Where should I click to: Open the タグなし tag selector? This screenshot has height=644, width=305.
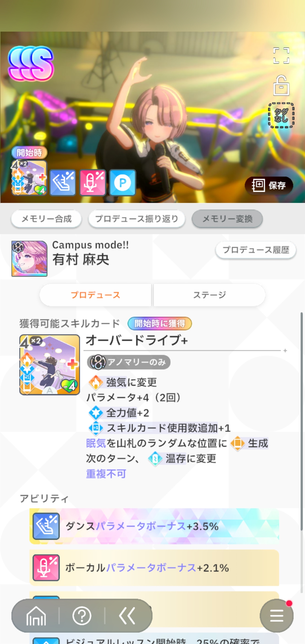click(x=281, y=115)
